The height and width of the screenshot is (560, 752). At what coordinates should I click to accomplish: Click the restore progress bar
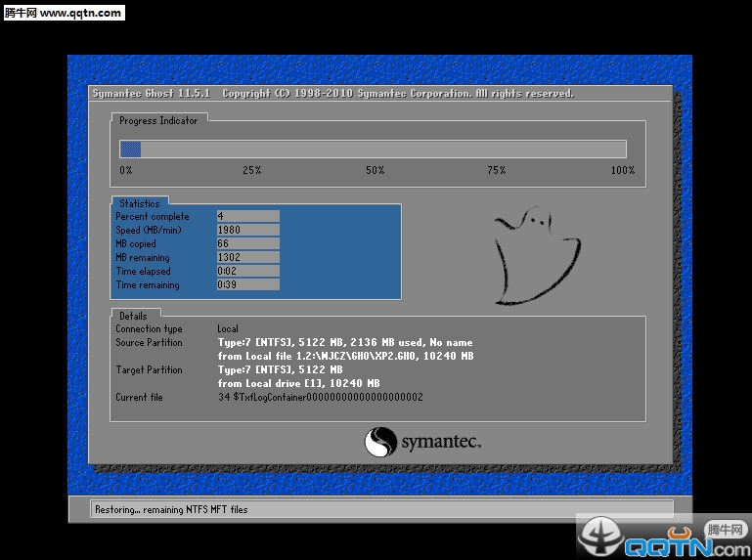[373, 150]
